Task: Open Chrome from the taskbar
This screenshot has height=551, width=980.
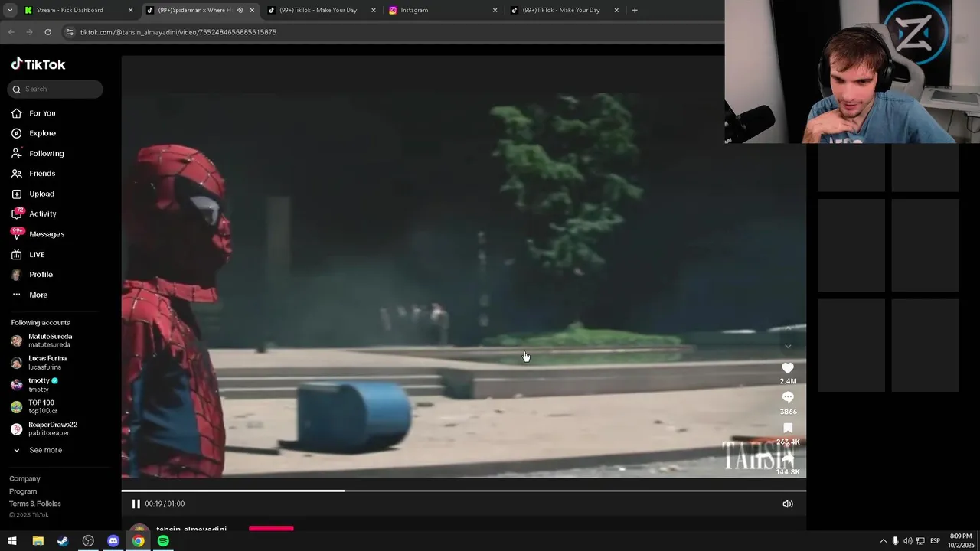Action: 138,541
